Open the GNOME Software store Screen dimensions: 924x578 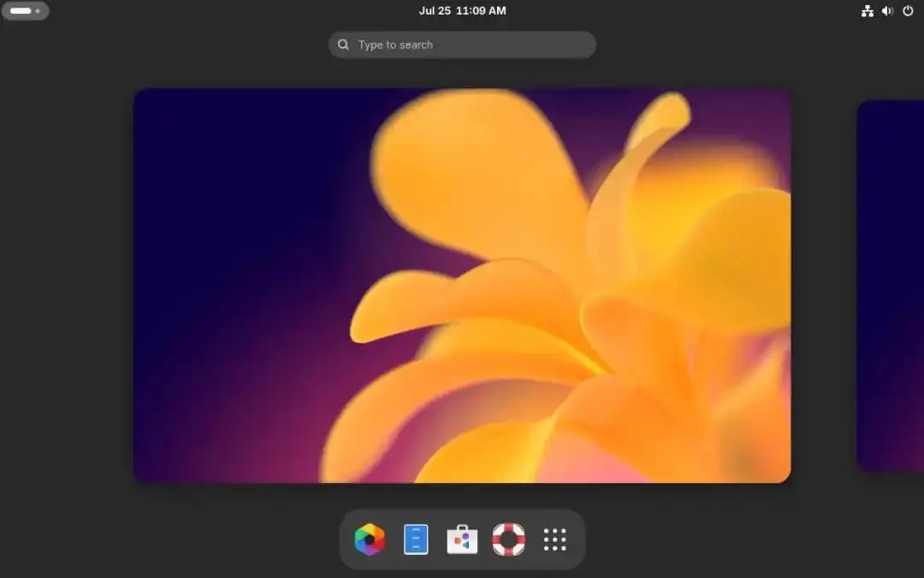coord(462,539)
